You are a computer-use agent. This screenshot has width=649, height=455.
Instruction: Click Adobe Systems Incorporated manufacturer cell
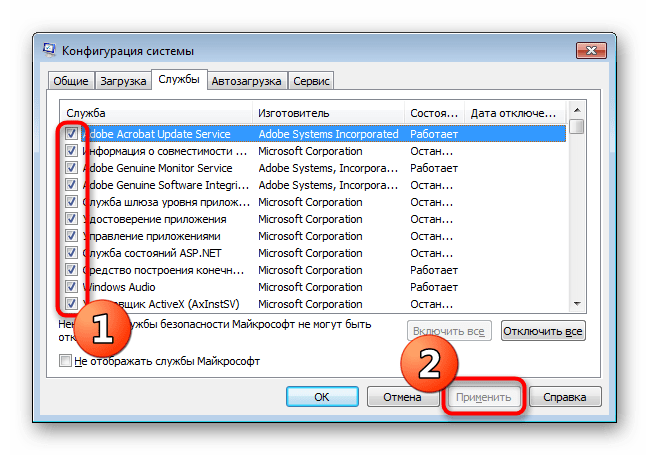click(x=328, y=134)
